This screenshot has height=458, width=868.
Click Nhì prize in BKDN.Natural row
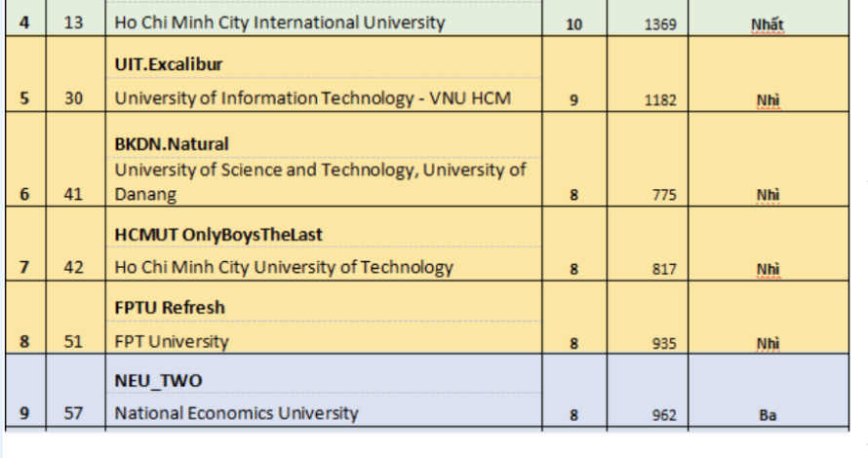coord(768,195)
